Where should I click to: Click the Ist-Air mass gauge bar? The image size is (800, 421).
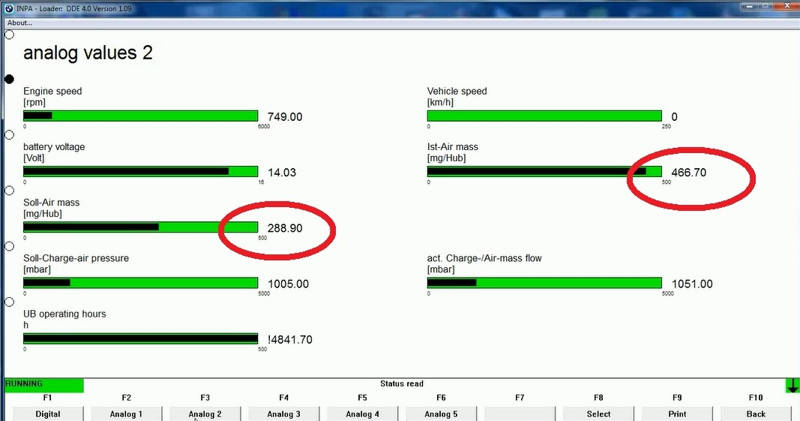pos(544,172)
